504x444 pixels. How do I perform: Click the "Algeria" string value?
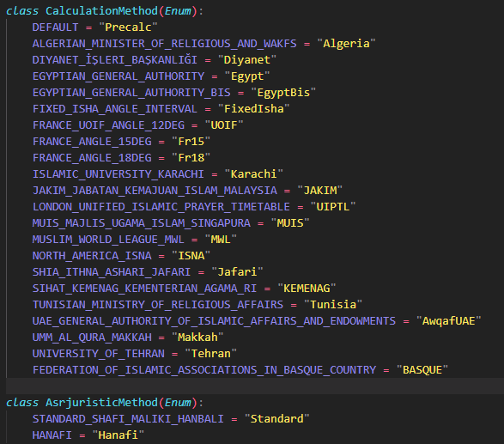[346, 44]
